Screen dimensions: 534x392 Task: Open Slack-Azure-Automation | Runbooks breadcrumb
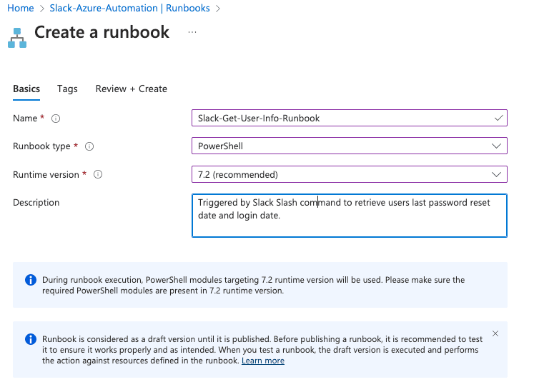point(130,8)
